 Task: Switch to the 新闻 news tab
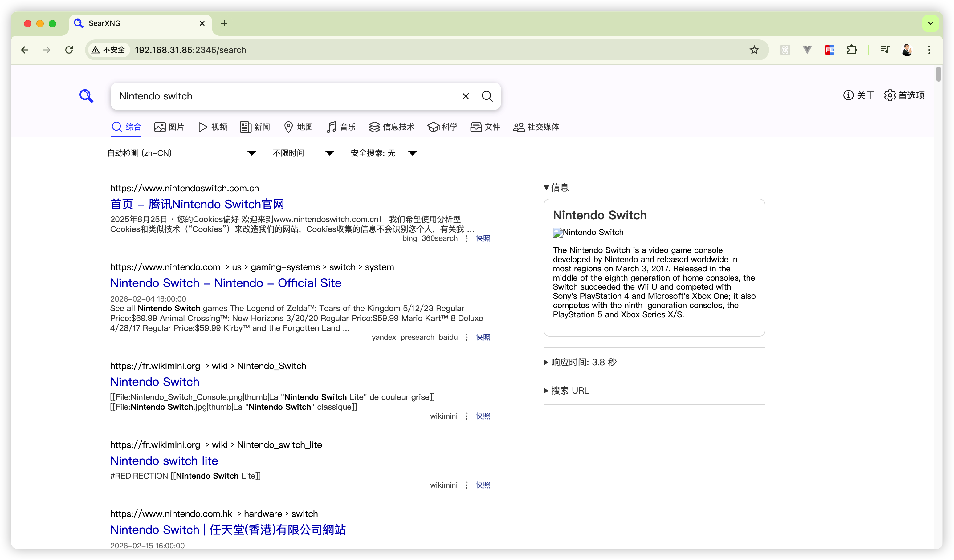pos(255,127)
